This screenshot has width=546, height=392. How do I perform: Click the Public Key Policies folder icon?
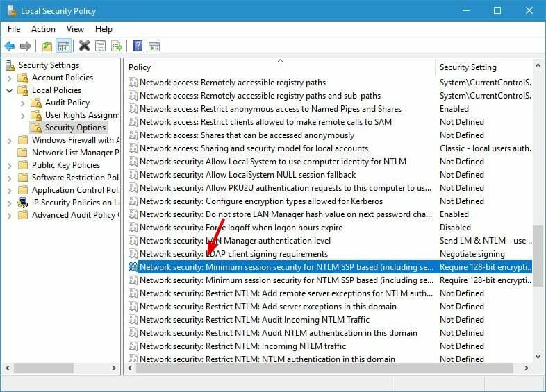(23, 164)
